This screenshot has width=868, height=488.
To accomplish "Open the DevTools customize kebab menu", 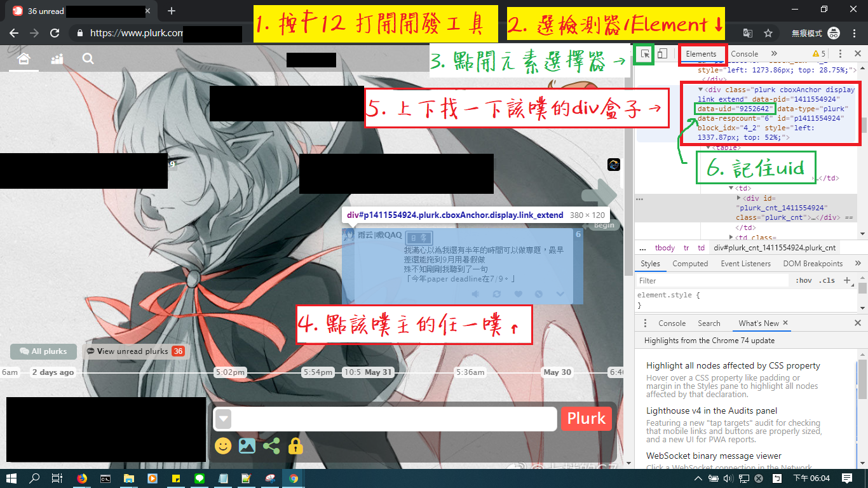I will (840, 54).
